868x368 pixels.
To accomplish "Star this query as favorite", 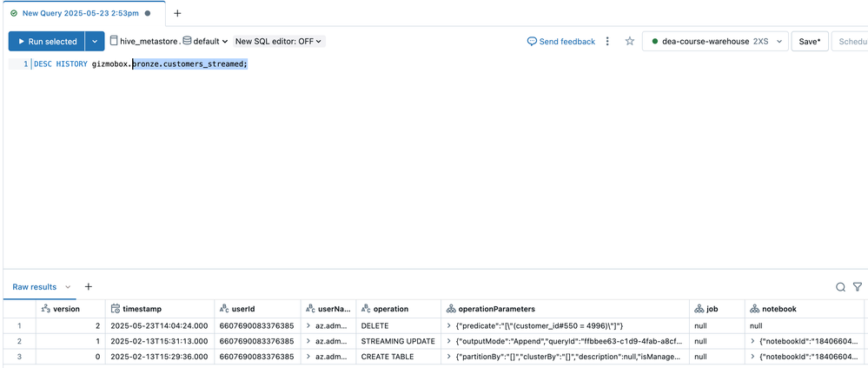I will click(629, 41).
